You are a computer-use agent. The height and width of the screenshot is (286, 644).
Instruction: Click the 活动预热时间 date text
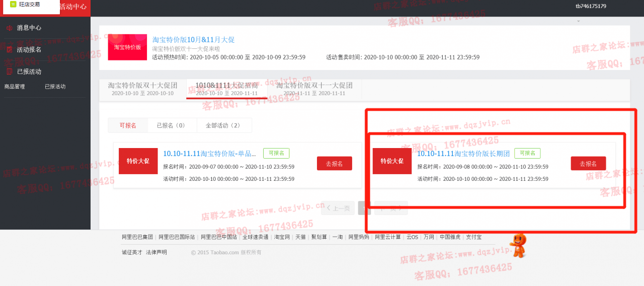(229, 57)
